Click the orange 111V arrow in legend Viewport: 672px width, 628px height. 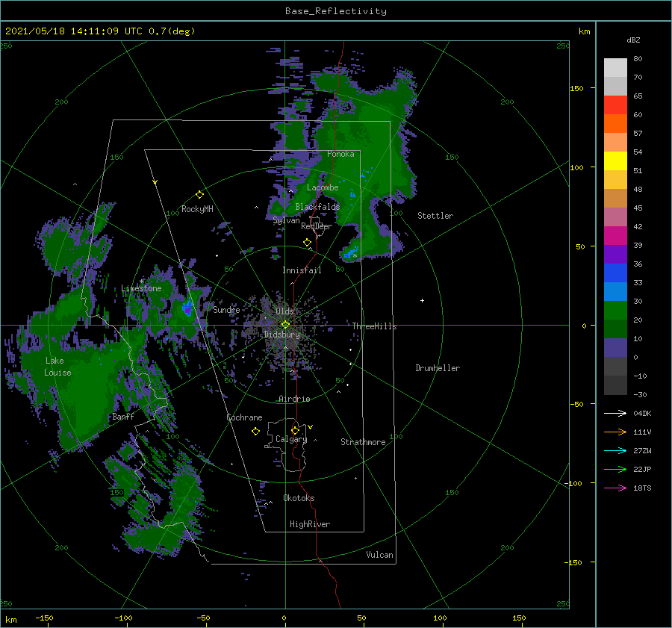tap(615, 432)
